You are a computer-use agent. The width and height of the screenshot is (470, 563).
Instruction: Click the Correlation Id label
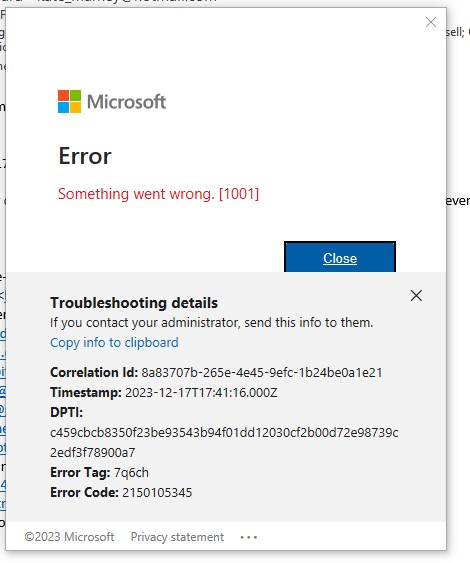click(x=94, y=372)
